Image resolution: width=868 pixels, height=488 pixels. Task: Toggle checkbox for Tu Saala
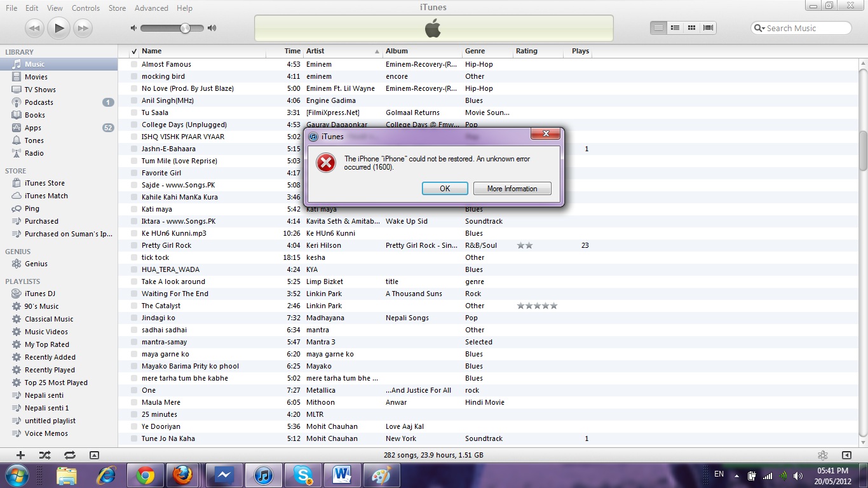coord(134,112)
